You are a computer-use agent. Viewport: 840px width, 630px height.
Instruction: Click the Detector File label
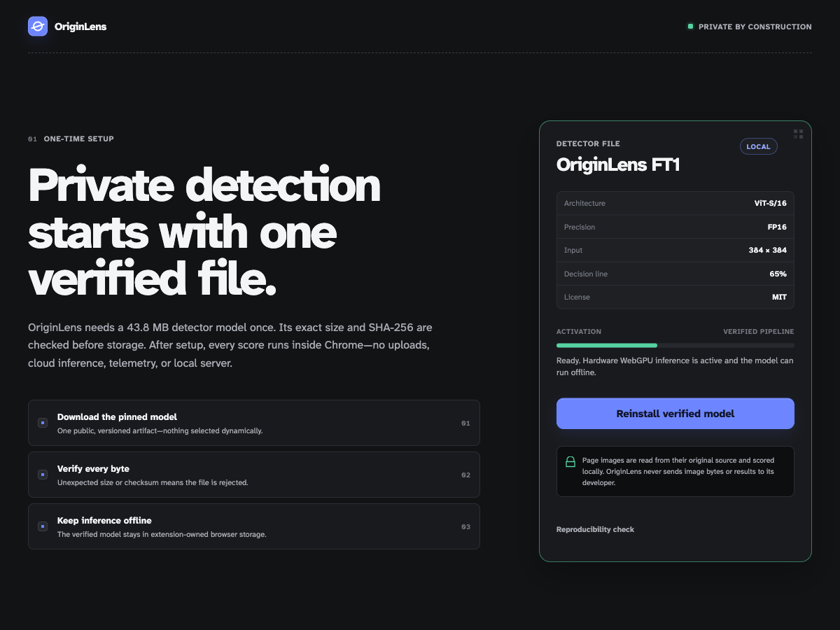coord(588,143)
